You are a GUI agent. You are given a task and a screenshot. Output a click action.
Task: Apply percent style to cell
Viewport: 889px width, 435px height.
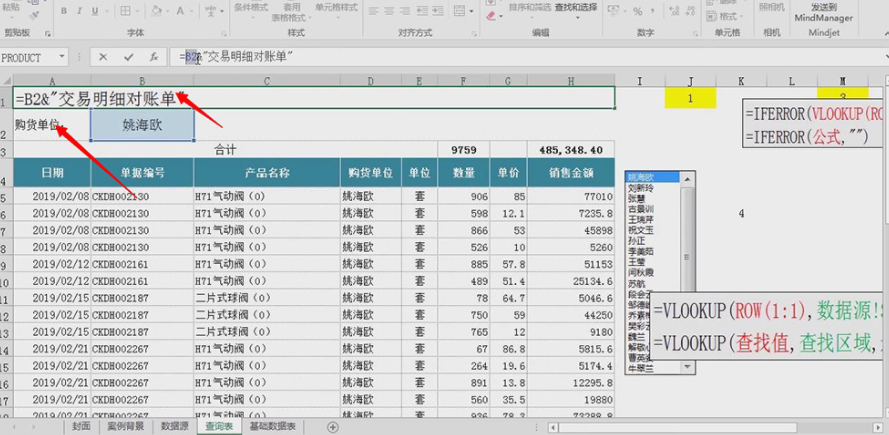pos(638,11)
